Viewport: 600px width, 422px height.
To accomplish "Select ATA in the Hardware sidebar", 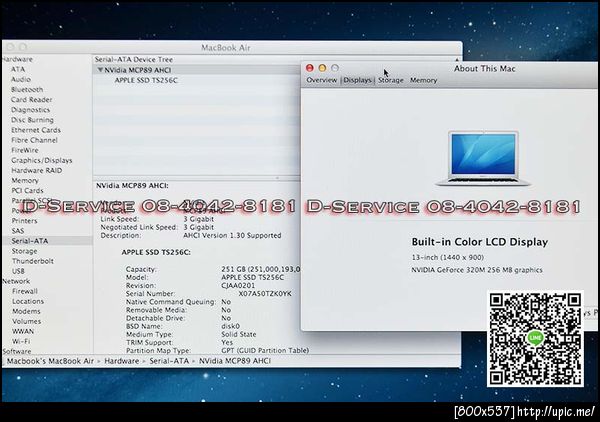I will click(x=18, y=69).
